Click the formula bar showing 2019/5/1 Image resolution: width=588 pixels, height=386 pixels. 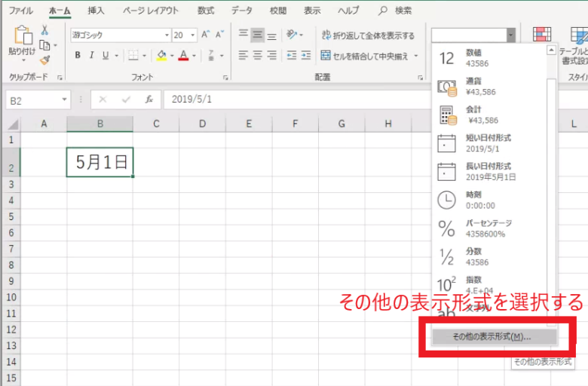[x=296, y=100]
